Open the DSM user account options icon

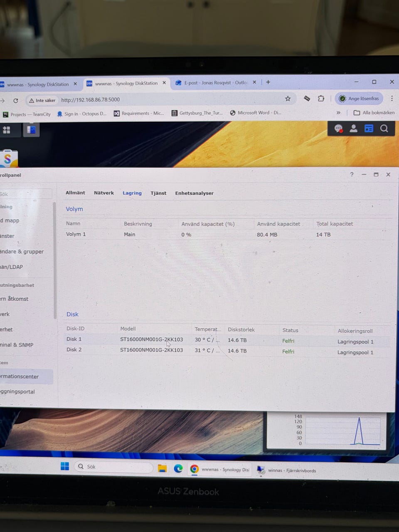coord(353,128)
